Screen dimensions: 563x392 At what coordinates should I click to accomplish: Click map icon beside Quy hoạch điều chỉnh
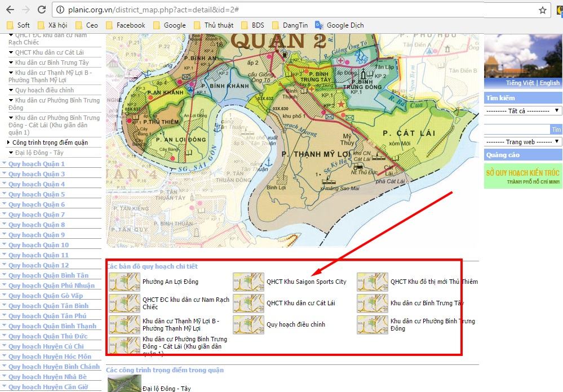tap(248, 325)
